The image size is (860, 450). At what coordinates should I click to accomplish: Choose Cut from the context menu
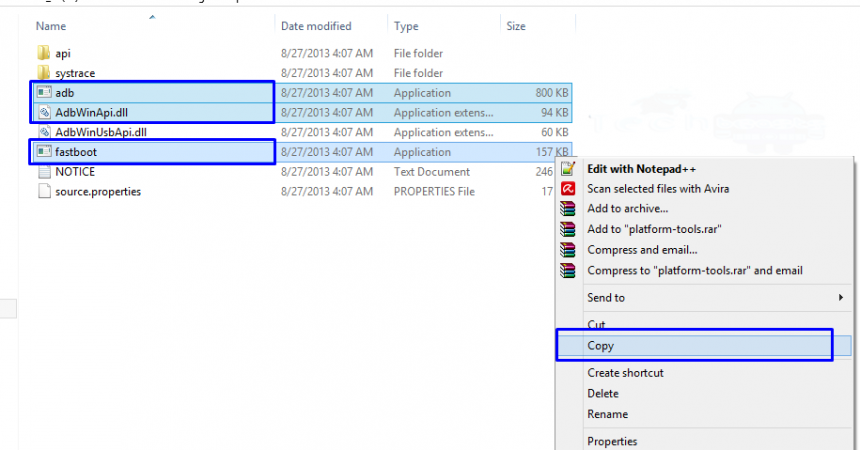(596, 324)
